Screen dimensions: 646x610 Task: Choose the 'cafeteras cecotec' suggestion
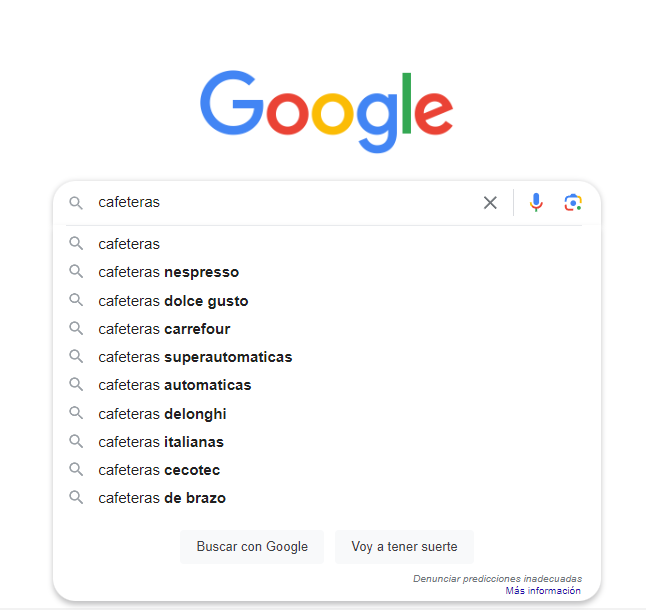click(159, 470)
